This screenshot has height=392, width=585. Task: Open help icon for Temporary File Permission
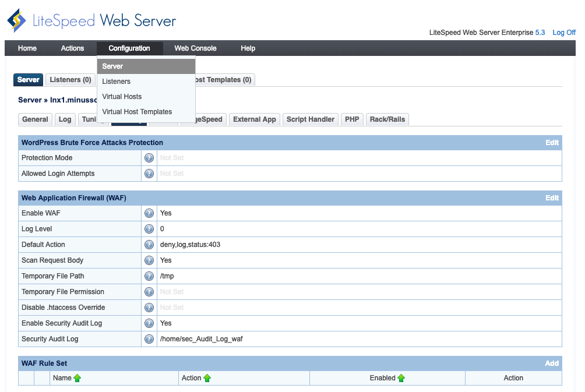[x=149, y=292]
